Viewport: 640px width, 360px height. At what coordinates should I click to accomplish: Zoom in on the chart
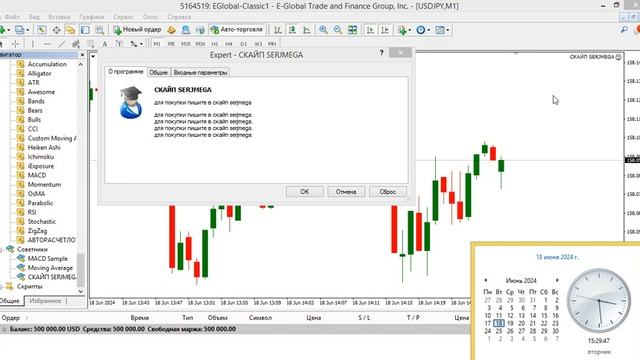pyautogui.click(x=323, y=30)
